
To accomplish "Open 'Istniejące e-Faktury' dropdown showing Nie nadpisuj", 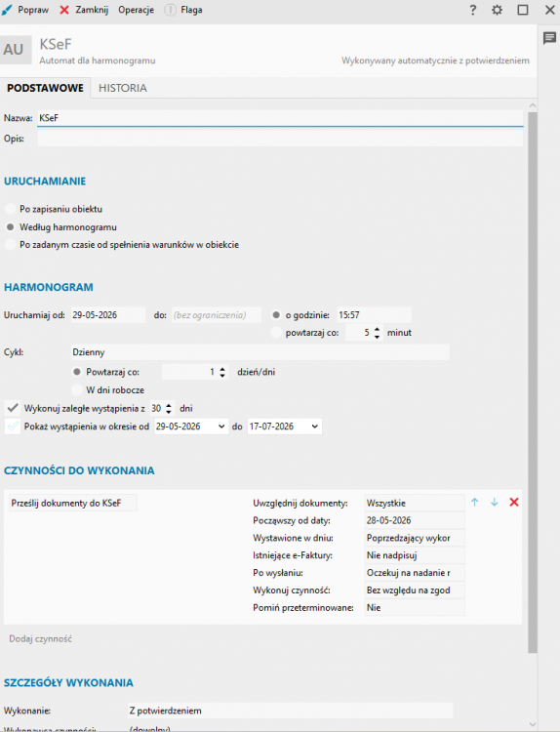I will [415, 555].
